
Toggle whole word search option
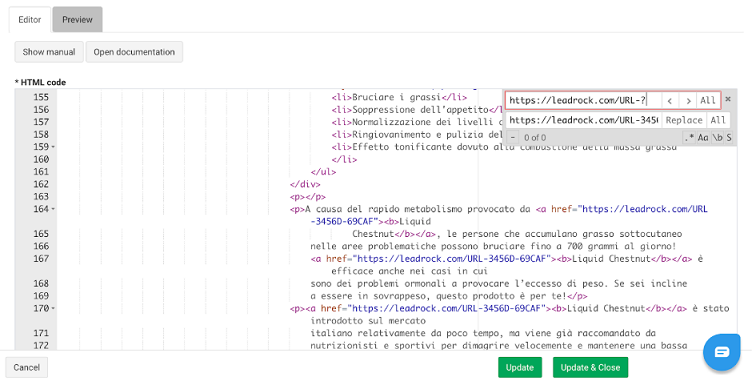717,137
